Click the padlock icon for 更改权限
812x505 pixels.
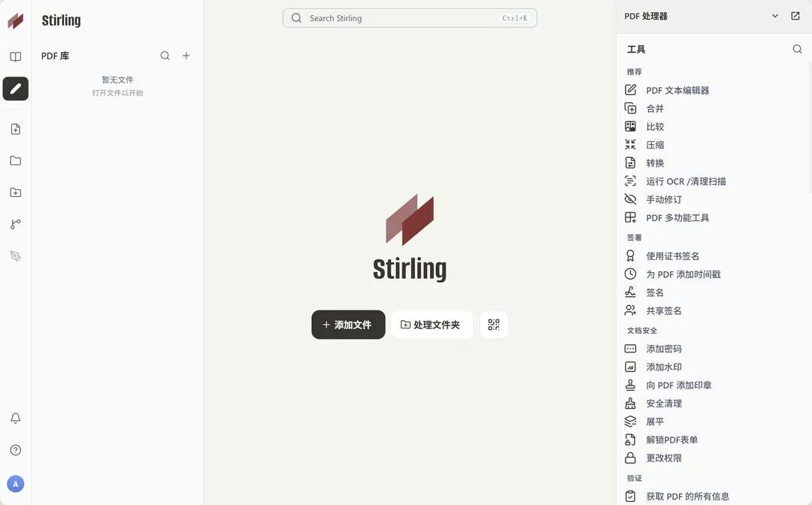click(x=630, y=458)
